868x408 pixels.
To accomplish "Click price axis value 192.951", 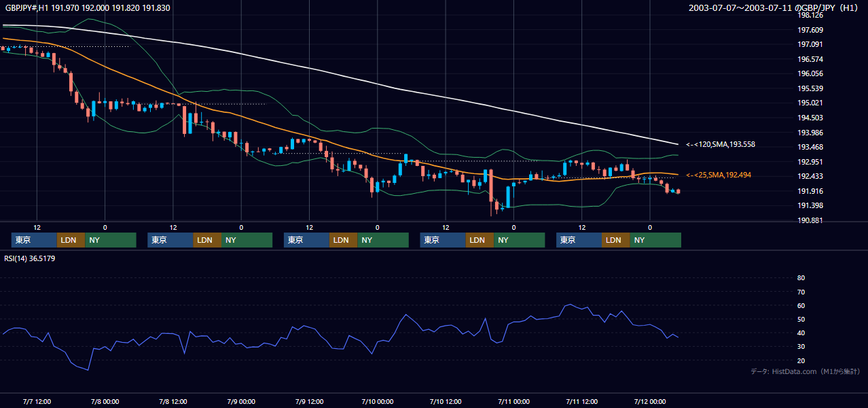I will pos(811,162).
